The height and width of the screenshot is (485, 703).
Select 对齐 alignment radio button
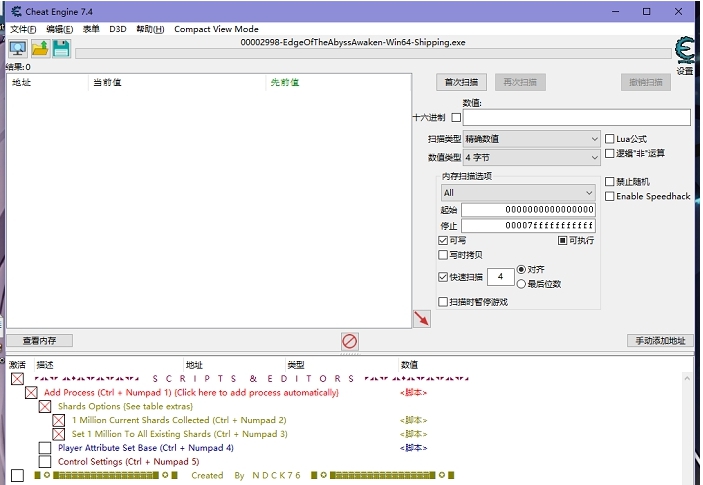521,269
